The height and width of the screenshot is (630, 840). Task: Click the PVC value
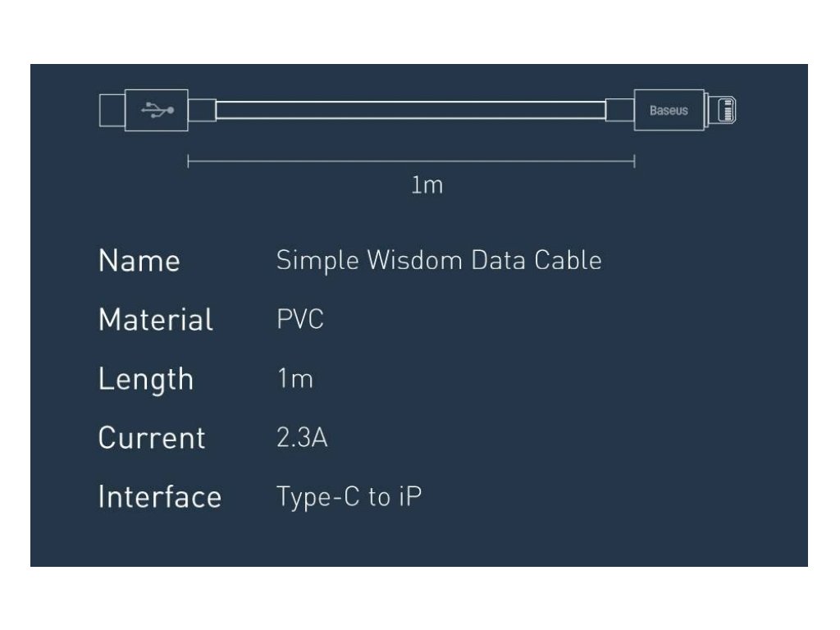pos(300,319)
